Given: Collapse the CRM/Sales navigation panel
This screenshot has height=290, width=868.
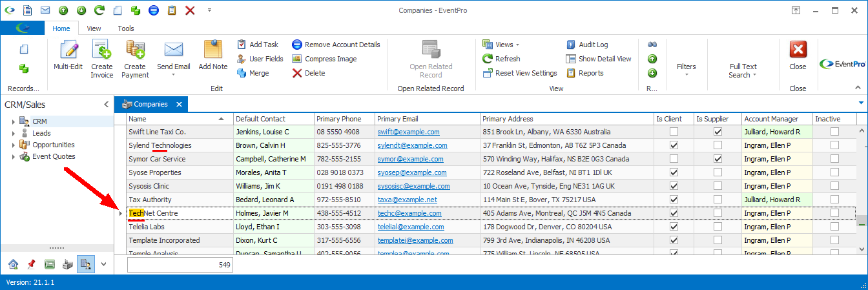Looking at the screenshot, I should tap(106, 105).
